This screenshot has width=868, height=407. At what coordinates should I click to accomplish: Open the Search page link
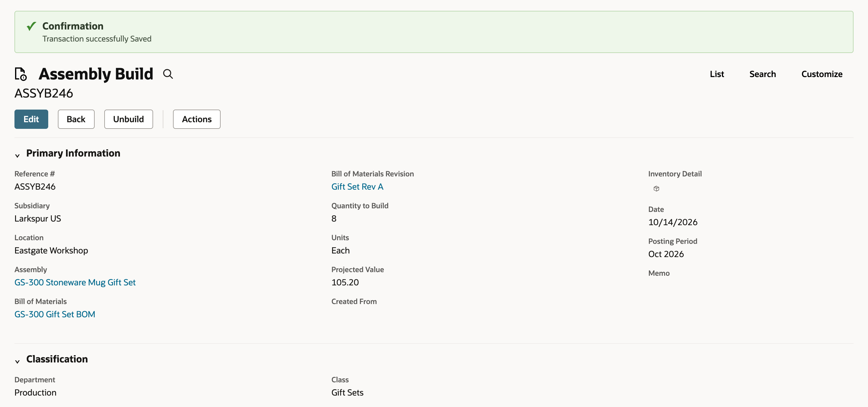763,74
